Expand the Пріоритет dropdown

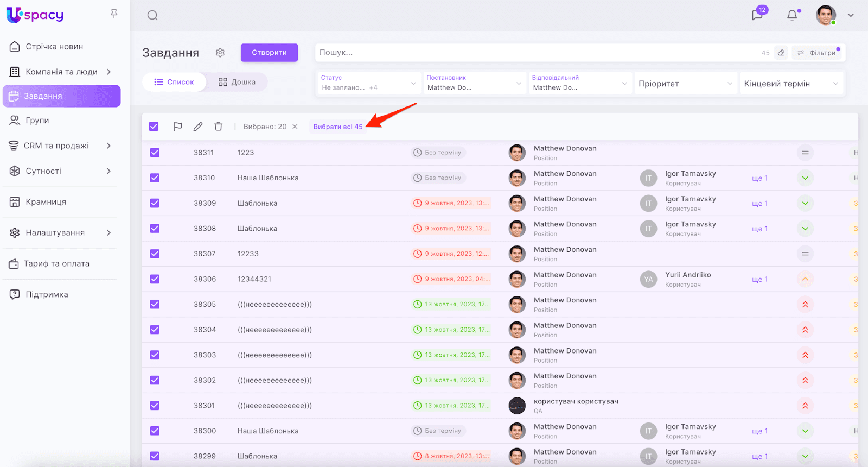click(x=685, y=84)
